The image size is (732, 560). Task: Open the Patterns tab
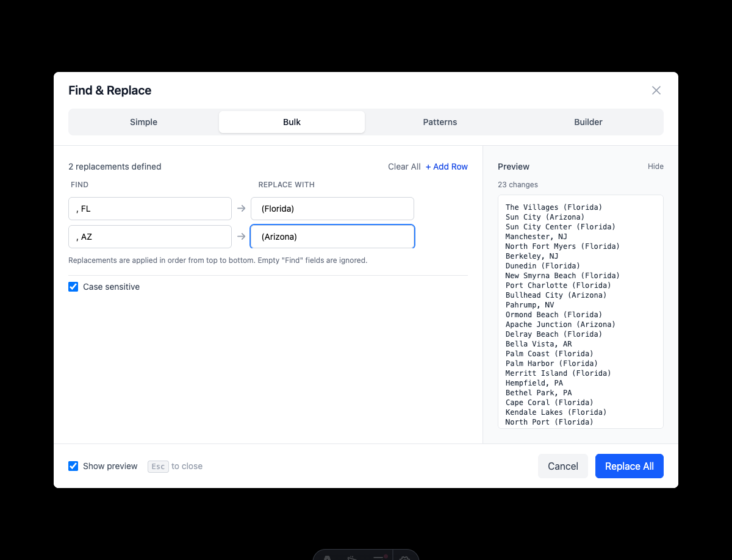click(x=440, y=121)
